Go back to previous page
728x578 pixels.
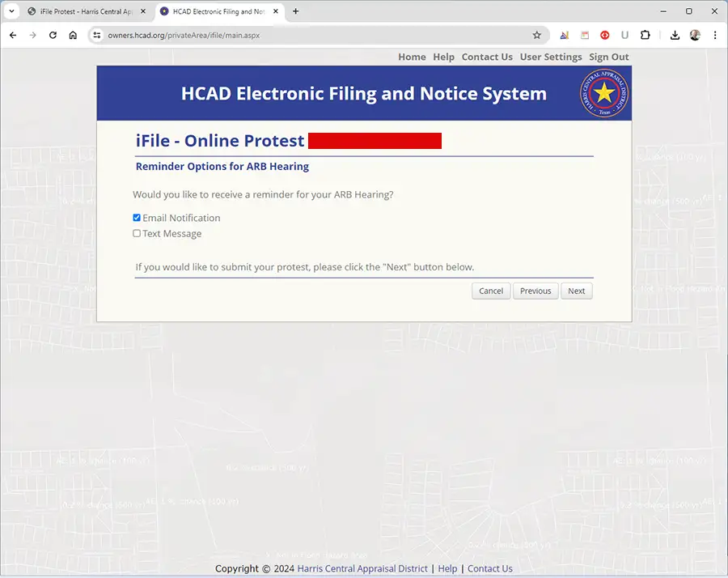click(13, 35)
